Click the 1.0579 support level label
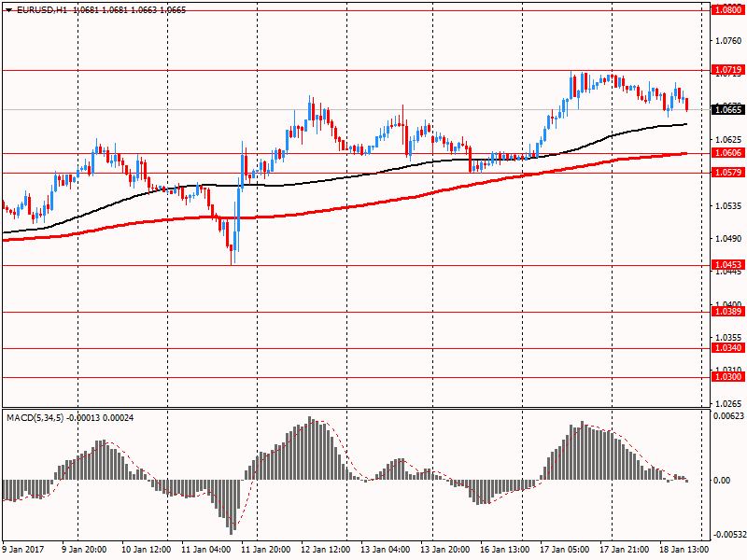747x560 pixels. (x=726, y=173)
